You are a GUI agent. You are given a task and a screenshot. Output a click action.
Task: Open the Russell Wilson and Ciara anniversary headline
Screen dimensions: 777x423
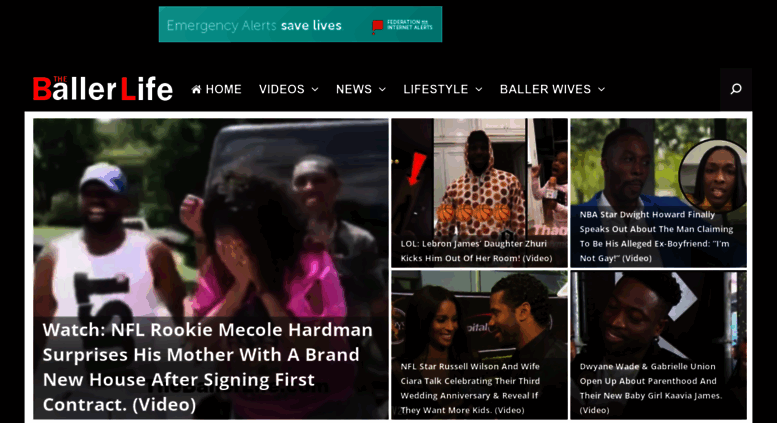point(470,388)
